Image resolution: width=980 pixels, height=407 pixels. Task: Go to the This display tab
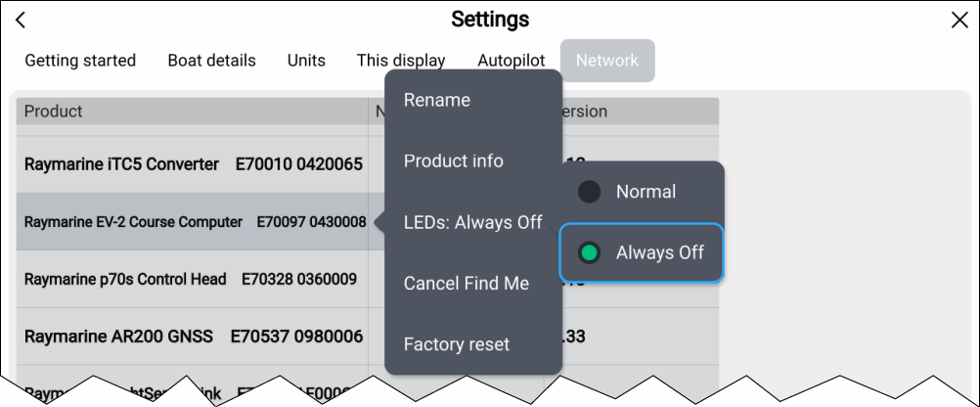coord(400,61)
